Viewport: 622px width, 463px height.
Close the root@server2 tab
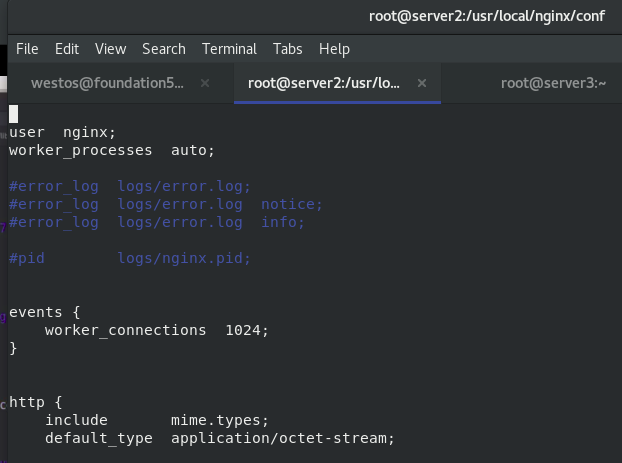pos(422,83)
